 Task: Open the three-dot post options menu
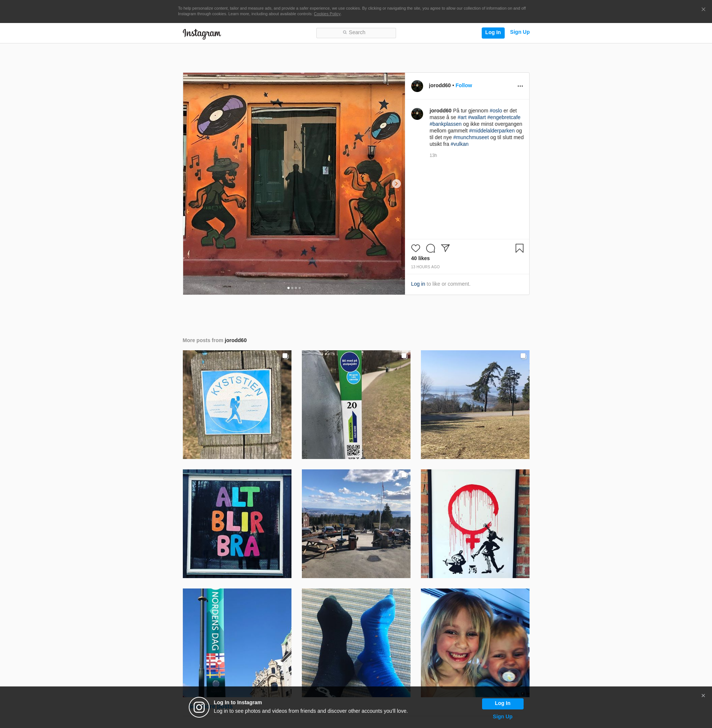[520, 86]
